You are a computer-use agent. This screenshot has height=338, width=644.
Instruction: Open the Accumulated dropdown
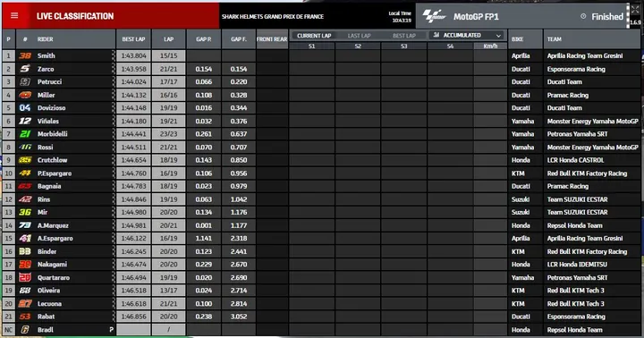pos(467,35)
